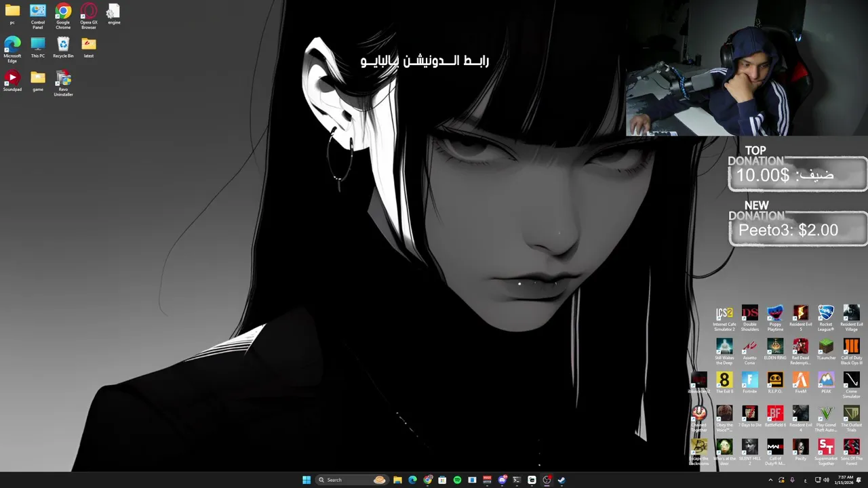Open Spotify from the taskbar
This screenshot has width=868, height=488.
(457, 480)
